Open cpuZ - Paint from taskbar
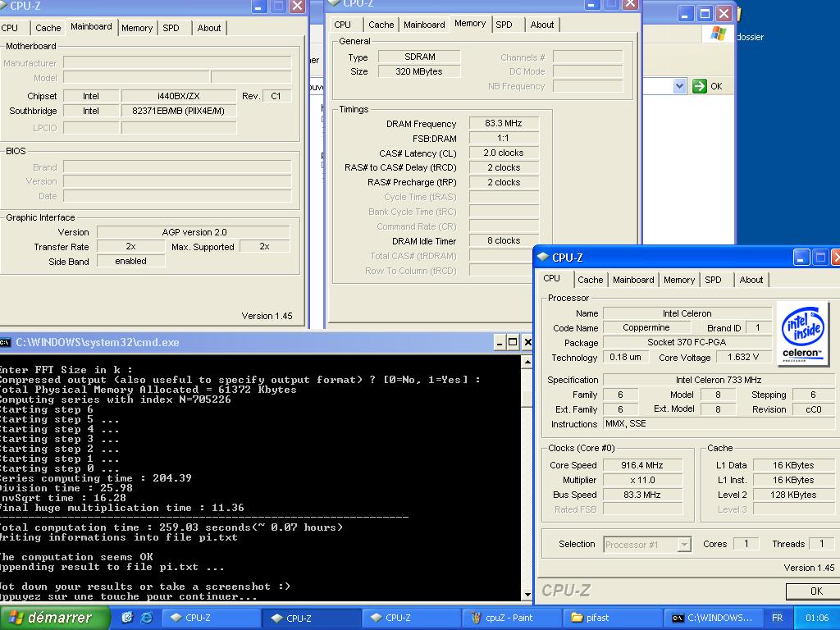Viewport: 840px width, 630px height. point(512,618)
